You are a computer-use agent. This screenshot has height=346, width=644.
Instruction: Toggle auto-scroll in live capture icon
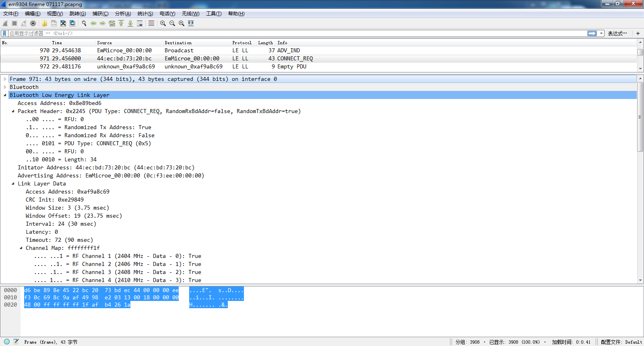(140, 23)
